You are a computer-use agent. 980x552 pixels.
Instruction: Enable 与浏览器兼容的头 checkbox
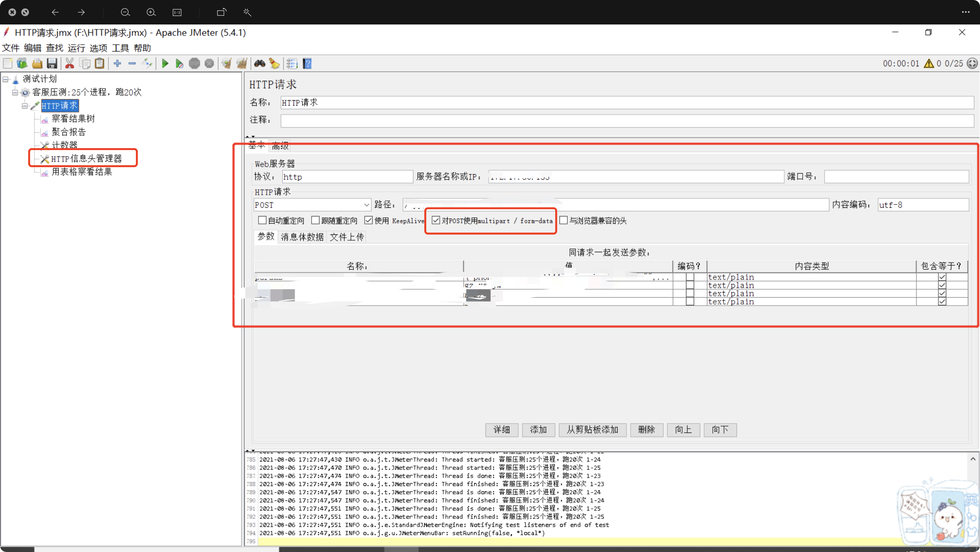click(x=563, y=220)
